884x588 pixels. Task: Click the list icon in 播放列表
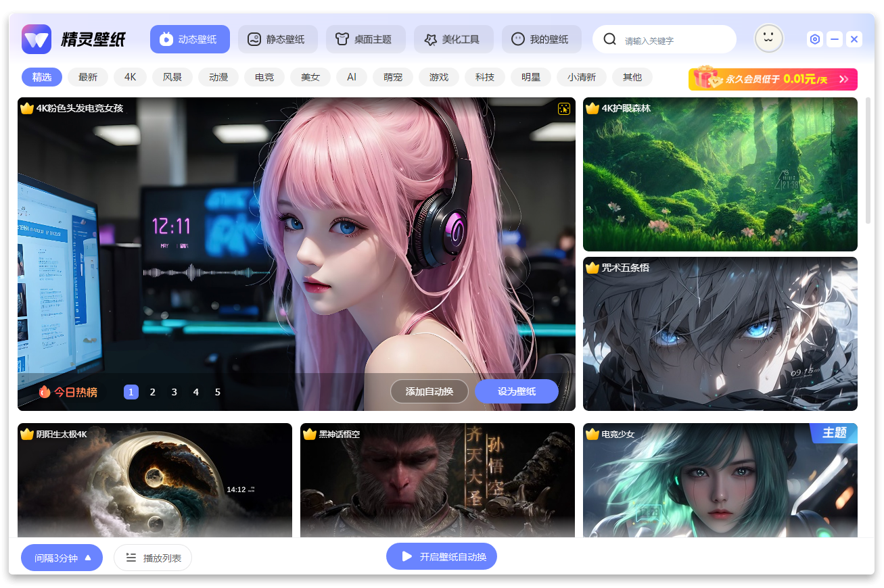click(x=131, y=558)
